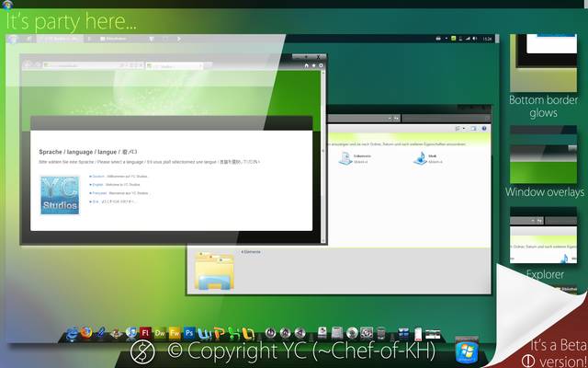Launch Adobe Flash from the dock
Viewport: 588px width, 368px height.
click(145, 332)
